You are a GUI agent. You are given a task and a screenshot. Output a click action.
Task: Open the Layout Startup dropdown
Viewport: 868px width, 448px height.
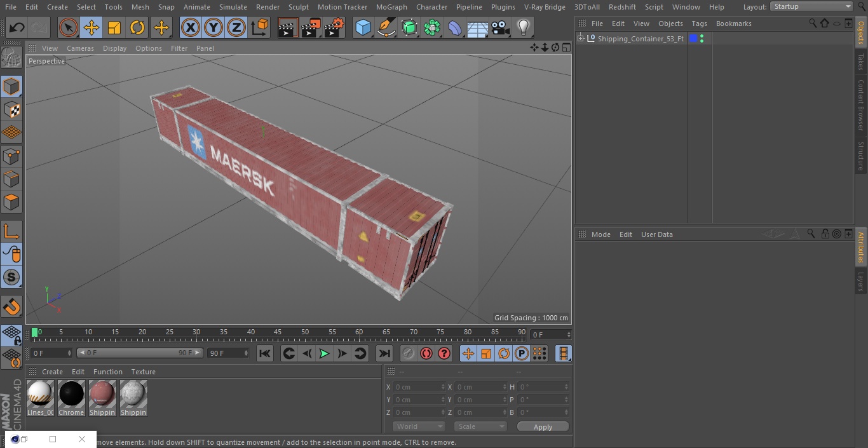pyautogui.click(x=811, y=6)
